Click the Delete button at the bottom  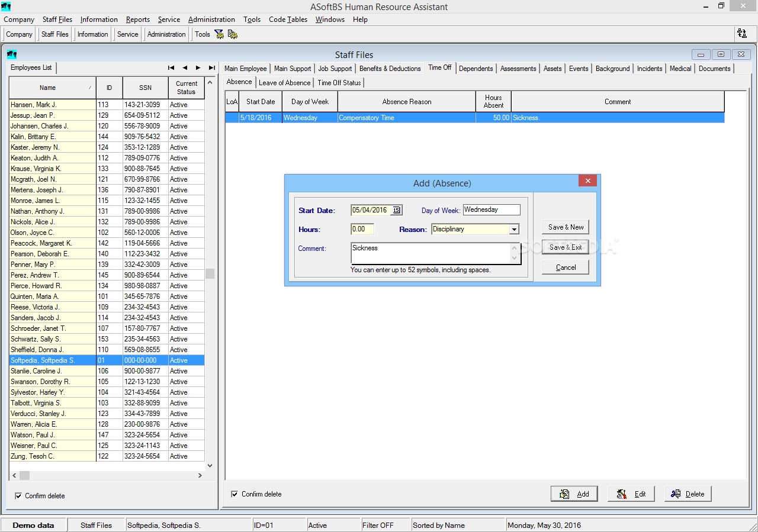[x=688, y=494]
